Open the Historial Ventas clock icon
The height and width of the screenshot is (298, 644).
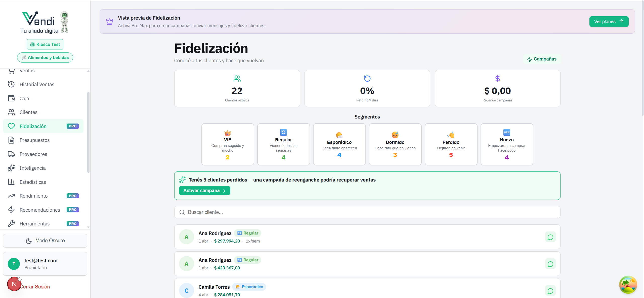tap(11, 84)
